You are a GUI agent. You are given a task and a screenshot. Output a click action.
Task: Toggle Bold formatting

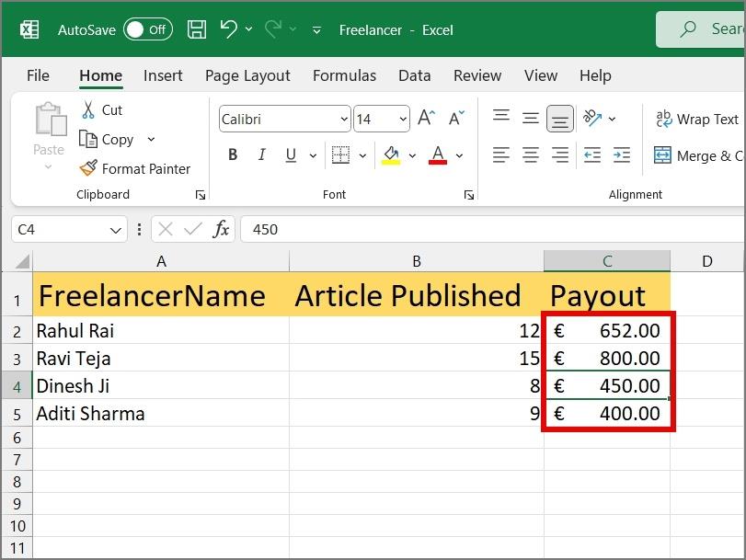coord(233,154)
